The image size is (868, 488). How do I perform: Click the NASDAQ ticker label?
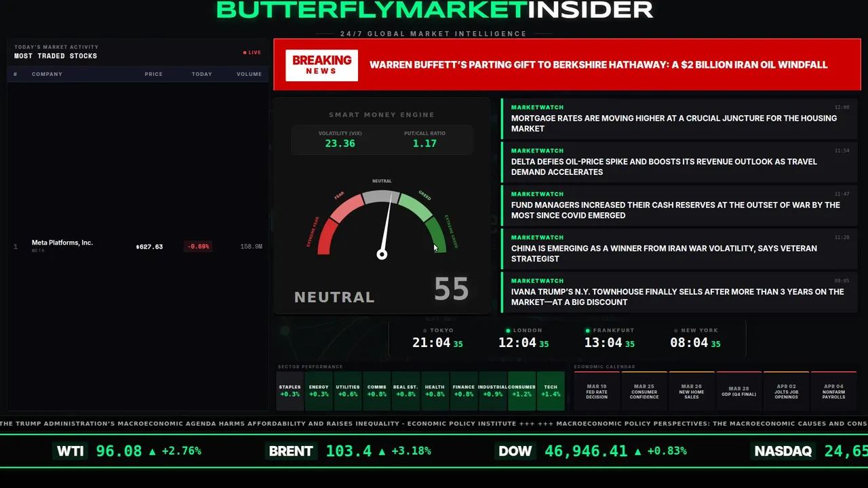click(783, 451)
